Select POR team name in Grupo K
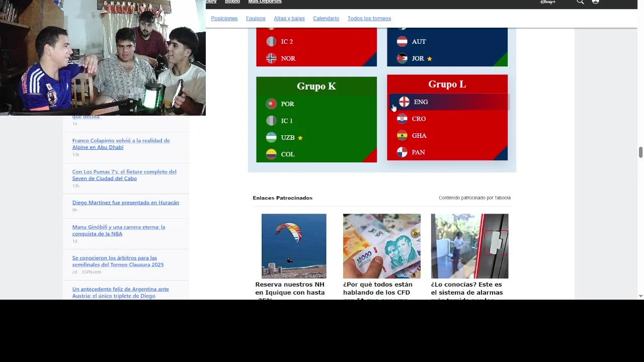This screenshot has height=362, width=644. [288, 104]
